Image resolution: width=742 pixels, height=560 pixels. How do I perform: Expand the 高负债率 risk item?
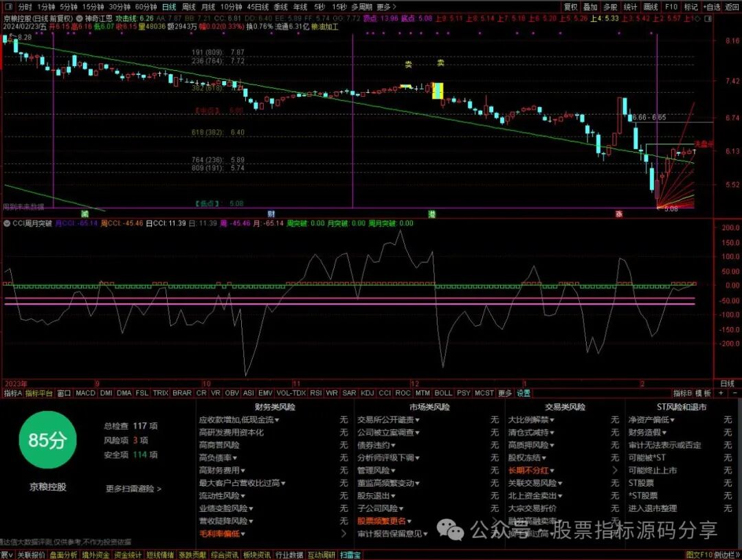click(x=218, y=458)
